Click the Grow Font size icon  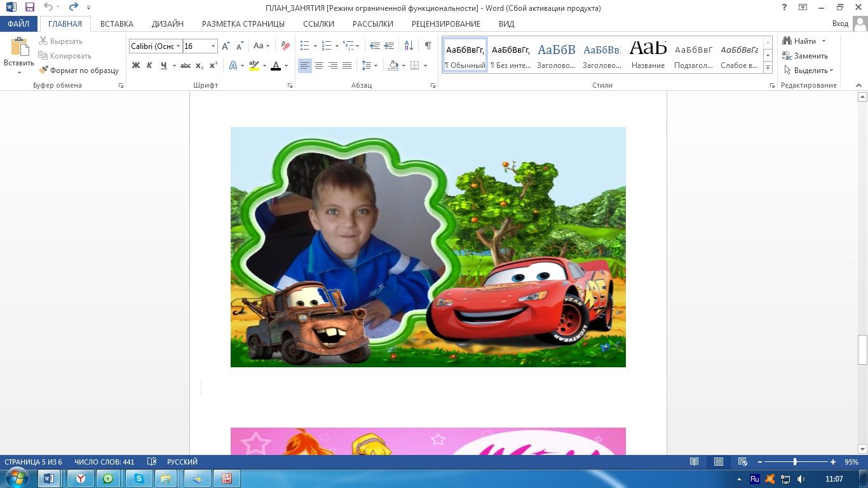[226, 46]
